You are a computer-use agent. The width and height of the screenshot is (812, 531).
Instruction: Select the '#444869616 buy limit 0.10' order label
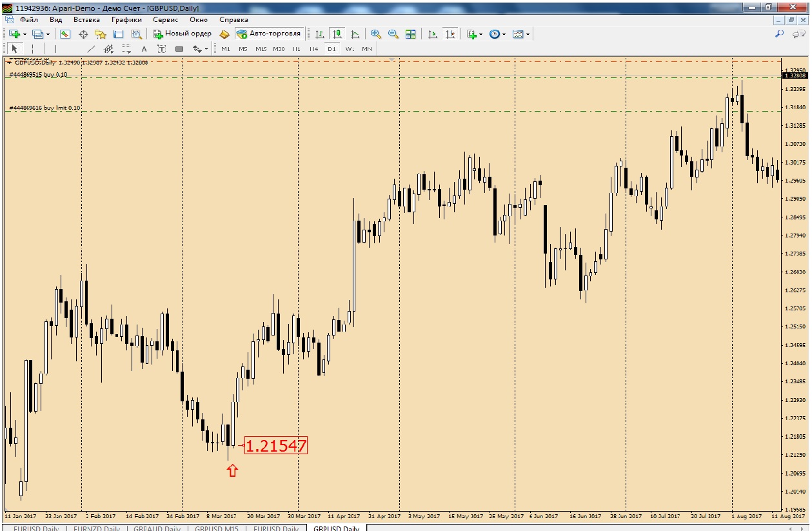tap(45, 108)
